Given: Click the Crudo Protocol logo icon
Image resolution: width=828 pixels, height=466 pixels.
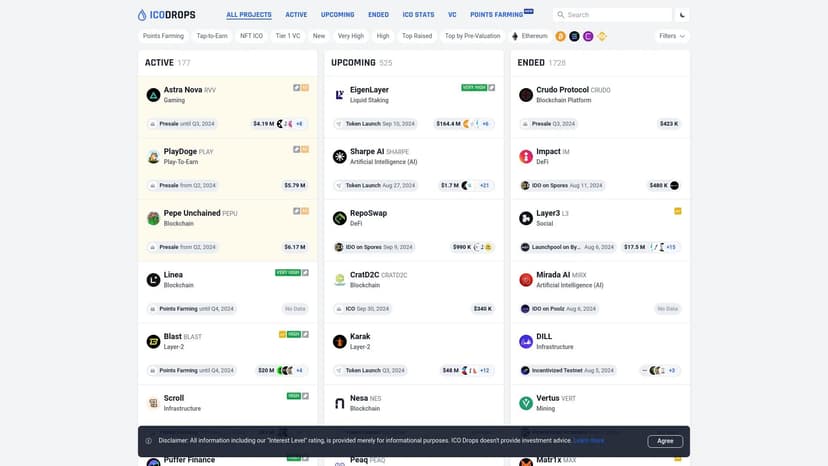Looking at the screenshot, I should 526,95.
